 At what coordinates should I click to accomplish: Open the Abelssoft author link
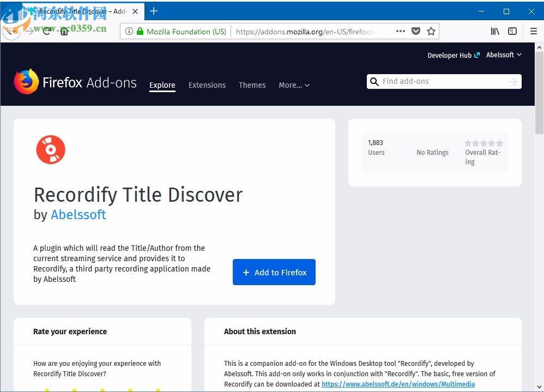pos(78,215)
